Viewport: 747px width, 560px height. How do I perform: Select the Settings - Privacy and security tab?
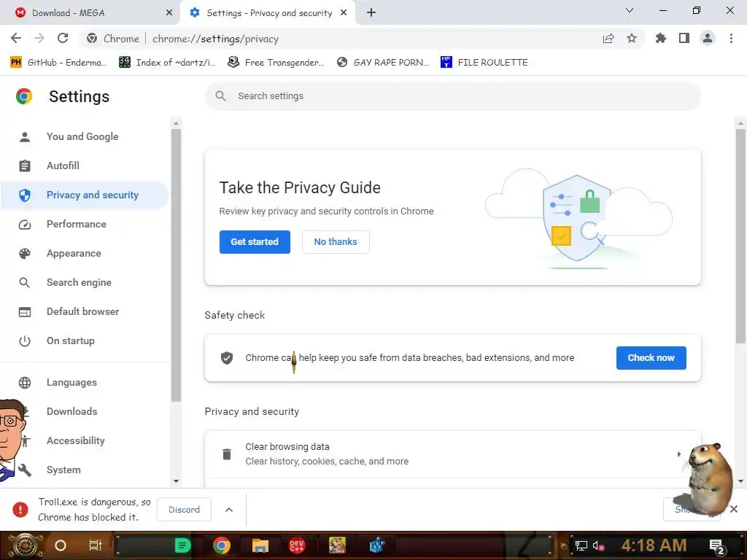268,13
